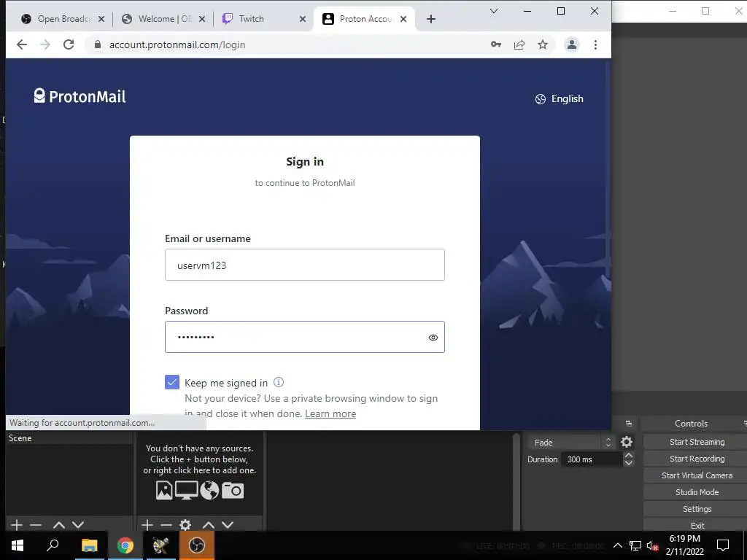Show info for Keep me signed in

point(279,382)
